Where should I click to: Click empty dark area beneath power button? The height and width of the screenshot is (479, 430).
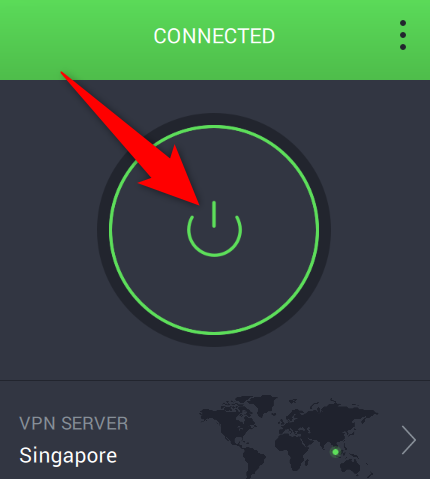coord(214,363)
